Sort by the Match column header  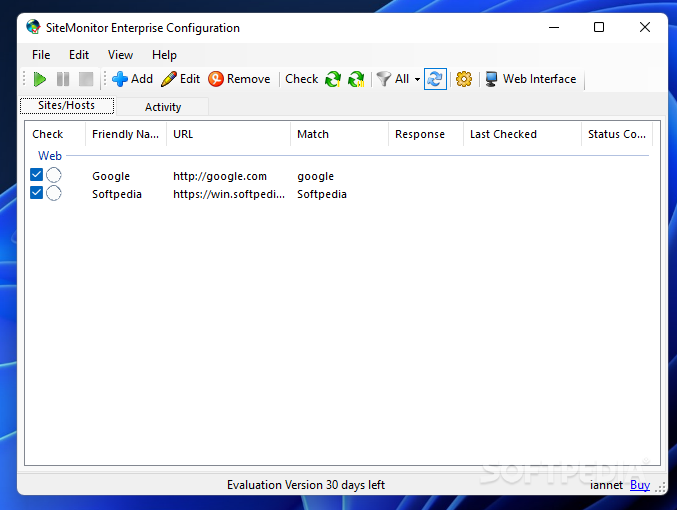coord(339,134)
